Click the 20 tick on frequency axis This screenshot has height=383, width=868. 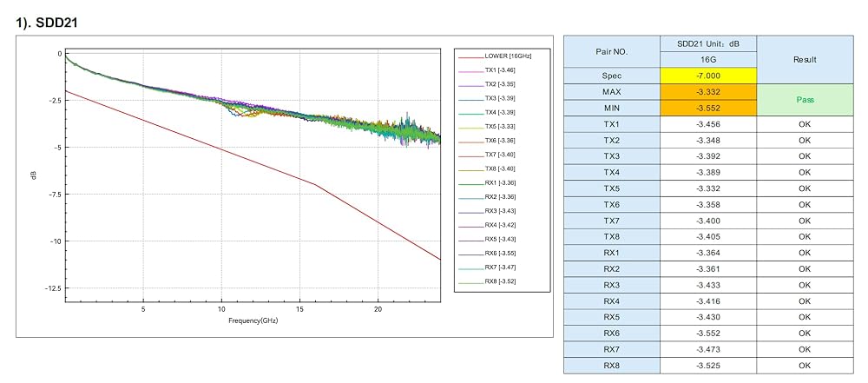(x=378, y=308)
